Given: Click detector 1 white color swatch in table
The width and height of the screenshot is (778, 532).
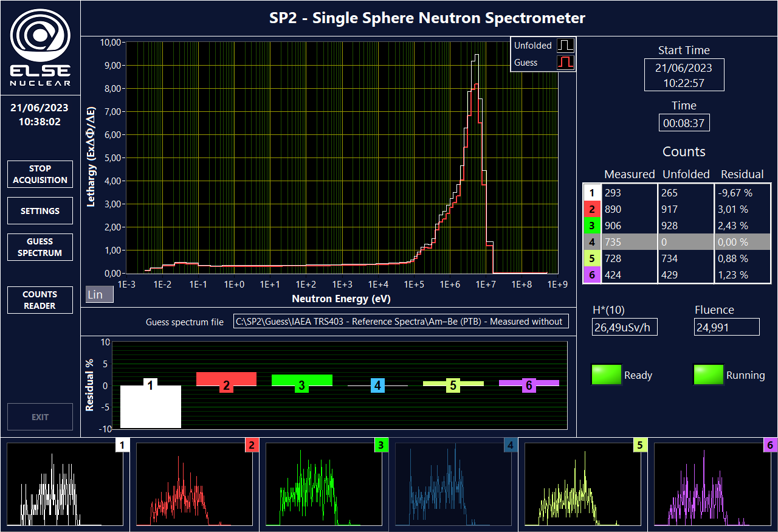Looking at the screenshot, I should 592,193.
